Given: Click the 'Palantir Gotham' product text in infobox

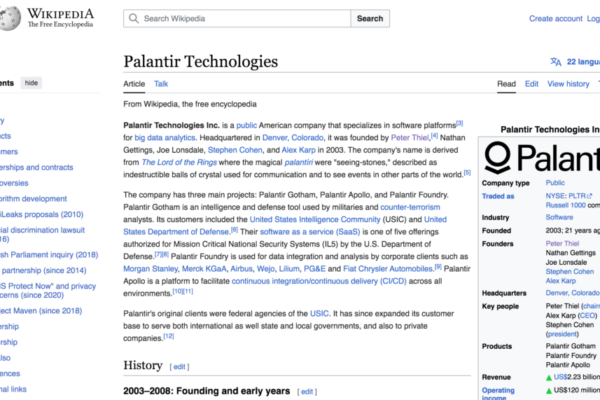Looking at the screenshot, I should pos(571,346).
